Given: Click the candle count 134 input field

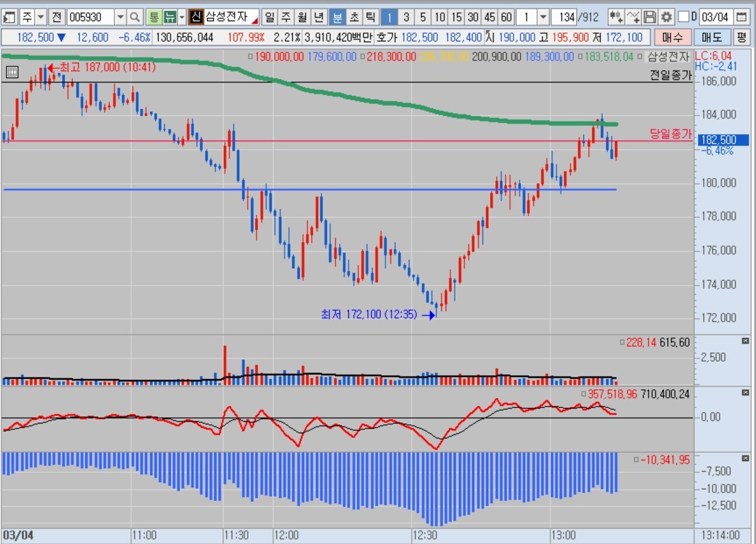Looking at the screenshot, I should (x=564, y=17).
